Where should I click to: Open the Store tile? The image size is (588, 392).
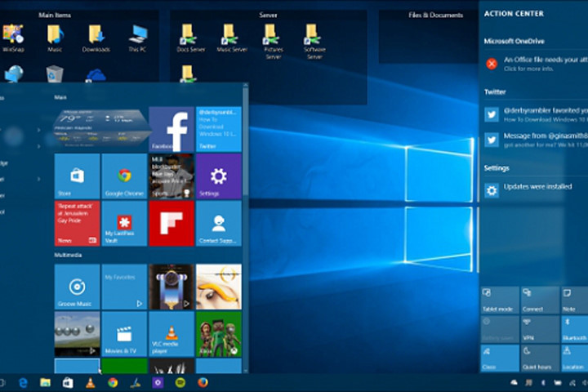pos(78,176)
